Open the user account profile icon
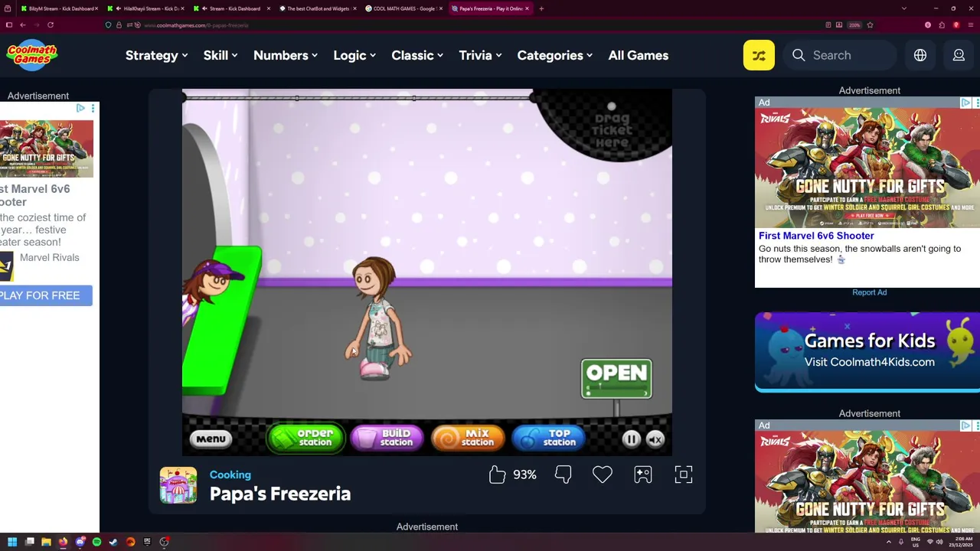Viewport: 980px width, 551px height. click(x=959, y=55)
